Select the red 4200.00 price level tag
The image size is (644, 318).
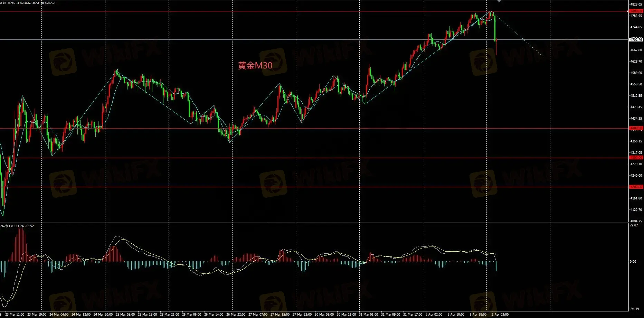pos(636,187)
